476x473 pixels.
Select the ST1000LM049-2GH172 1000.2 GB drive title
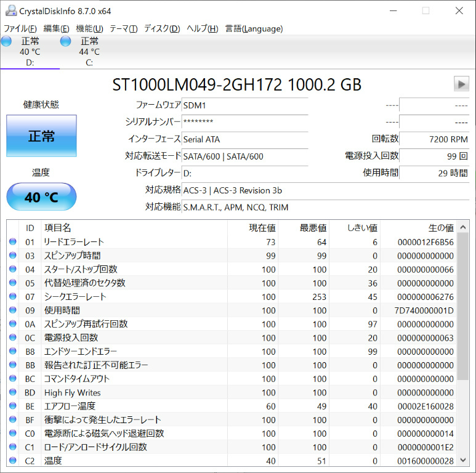click(237, 84)
